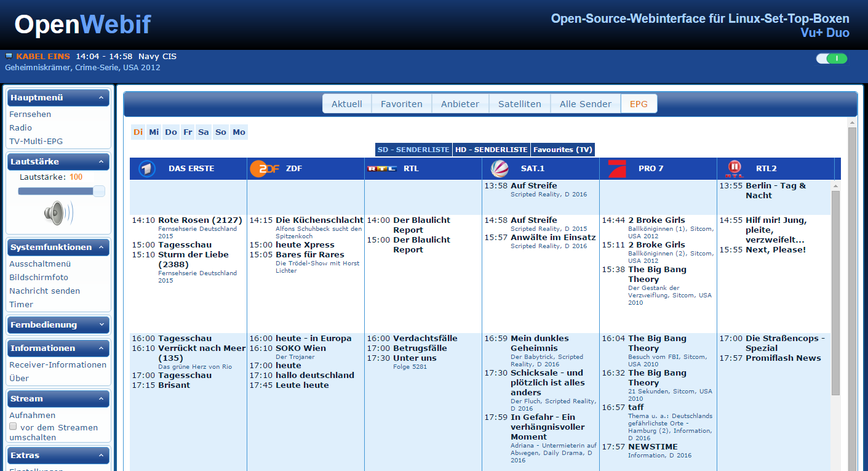Select day Sa in the EPG
Image resolution: width=868 pixels, height=471 pixels.
pyautogui.click(x=204, y=132)
